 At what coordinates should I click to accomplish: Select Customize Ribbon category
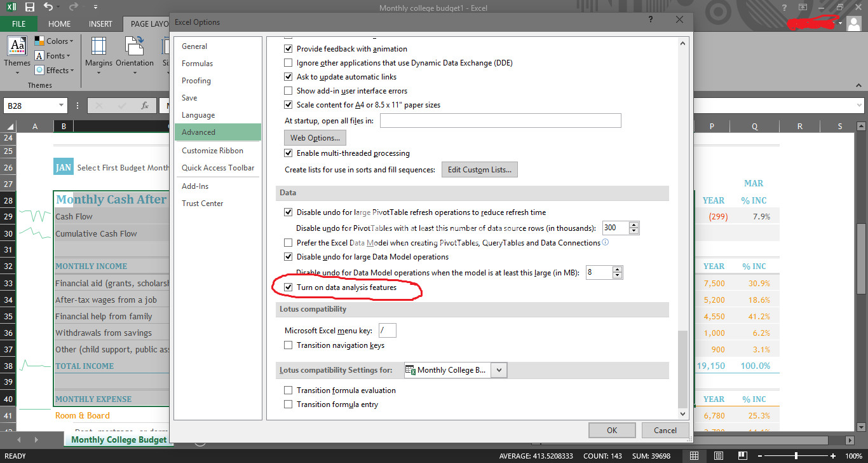218,151
